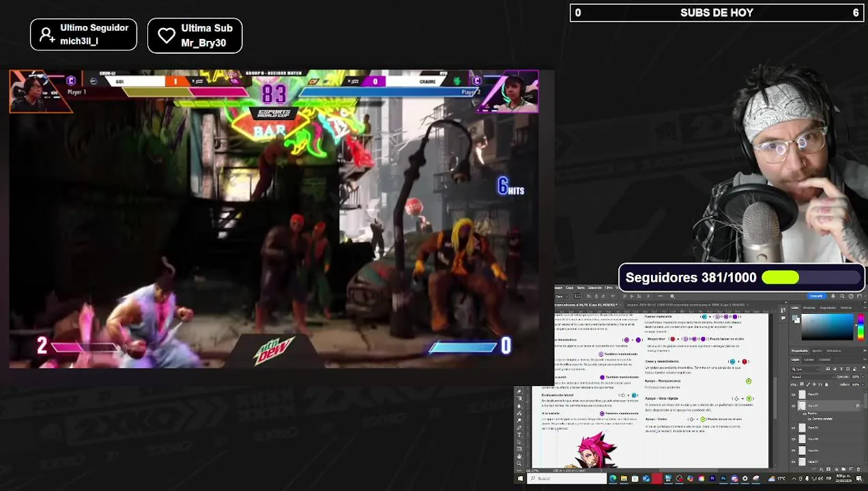Open Photoshop help question-mark icon

851,296
